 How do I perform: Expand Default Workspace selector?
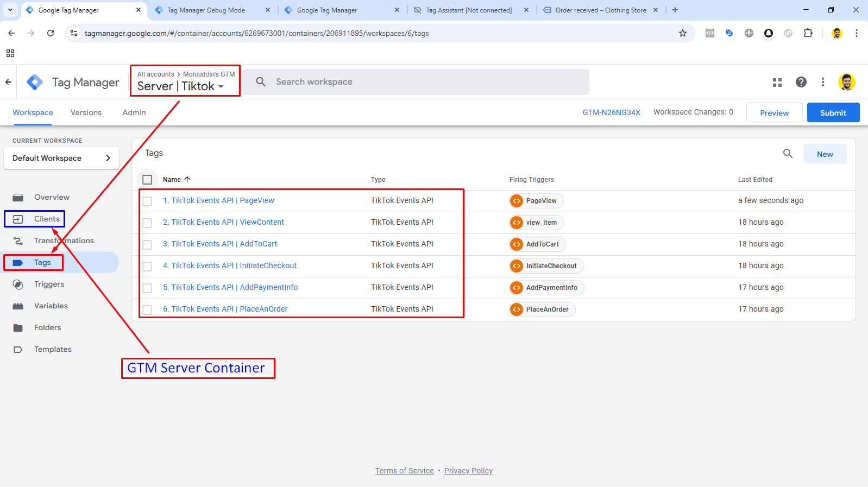61,158
